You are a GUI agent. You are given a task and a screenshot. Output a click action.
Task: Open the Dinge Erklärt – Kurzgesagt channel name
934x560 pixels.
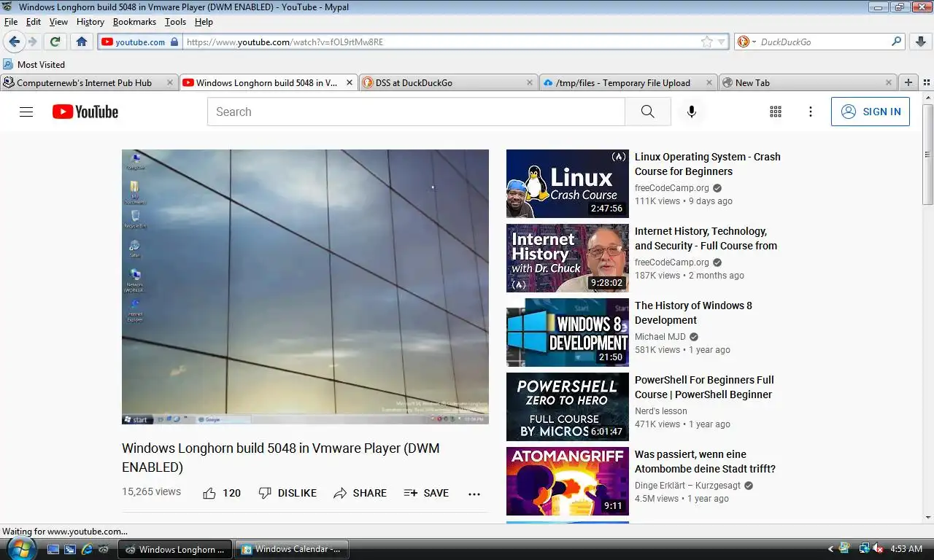tap(687, 486)
